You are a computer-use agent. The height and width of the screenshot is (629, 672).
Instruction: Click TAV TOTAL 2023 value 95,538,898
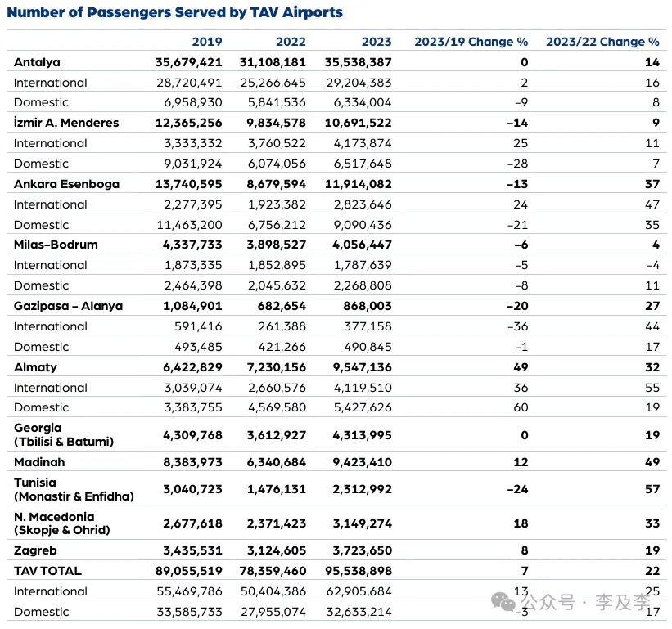[358, 571]
